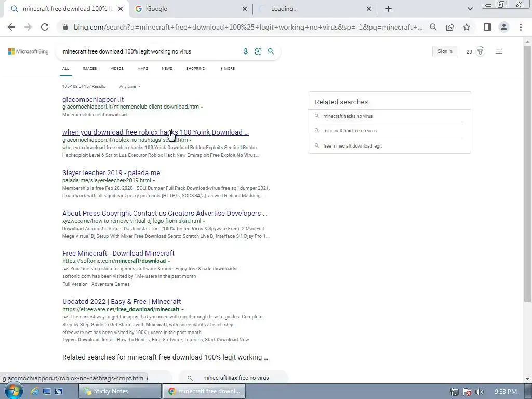The width and height of the screenshot is (532, 399).
Task: Click the share page icon
Action: [450, 27]
